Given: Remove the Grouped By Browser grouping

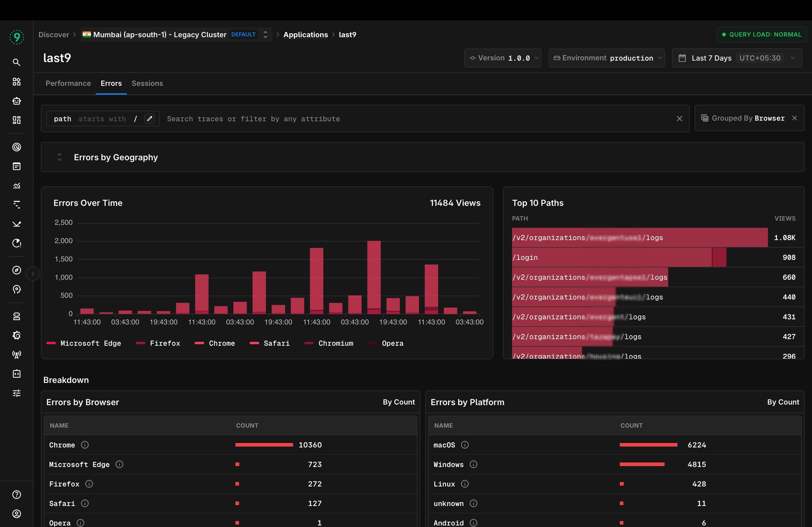Looking at the screenshot, I should point(795,118).
